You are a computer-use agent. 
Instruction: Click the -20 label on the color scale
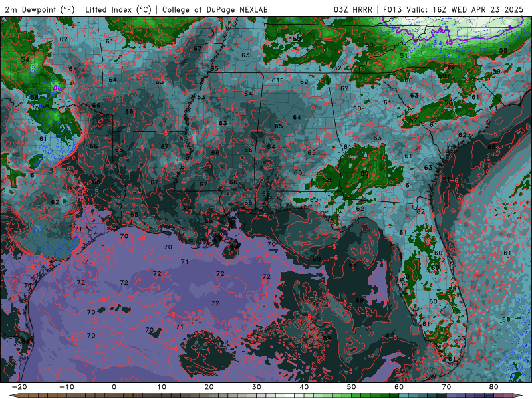tap(19, 387)
